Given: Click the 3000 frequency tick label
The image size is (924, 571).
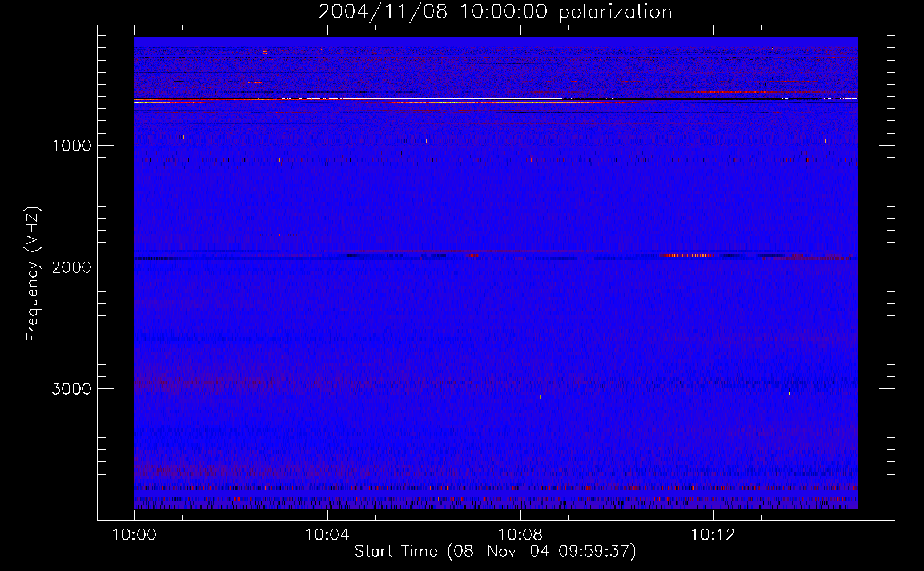Looking at the screenshot, I should tap(71, 389).
